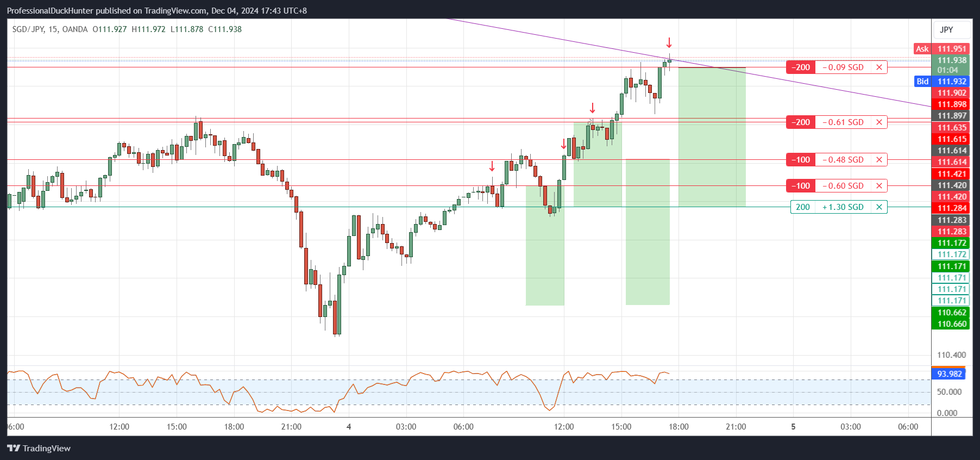Viewport: 980px width, 460px height.
Task: Click the close value C111.938
Action: pyautogui.click(x=225, y=29)
